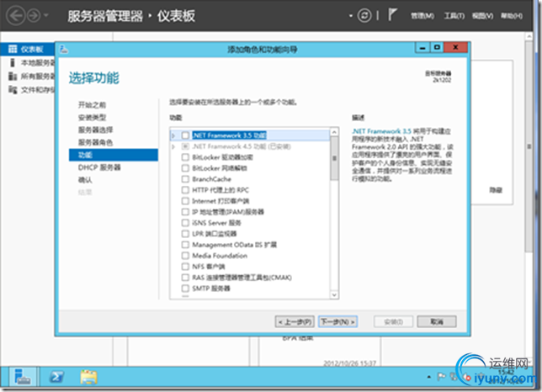Image resolution: width=542 pixels, height=392 pixels.
Task: Select the Media Foundation row text
Action: click(x=220, y=256)
